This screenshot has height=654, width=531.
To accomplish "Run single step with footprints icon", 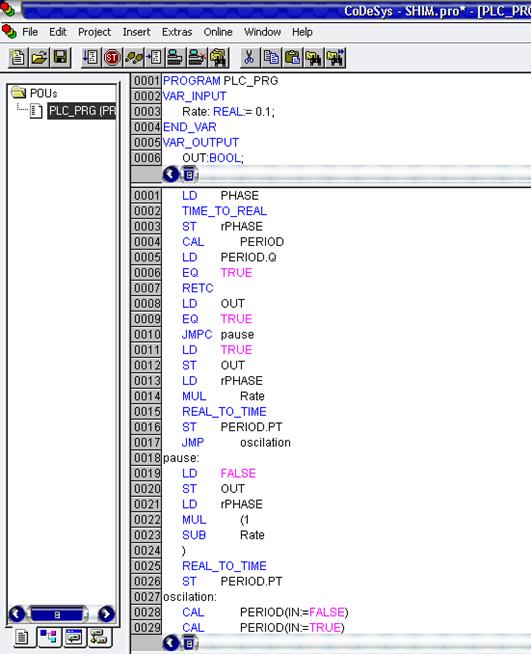I will (133, 58).
